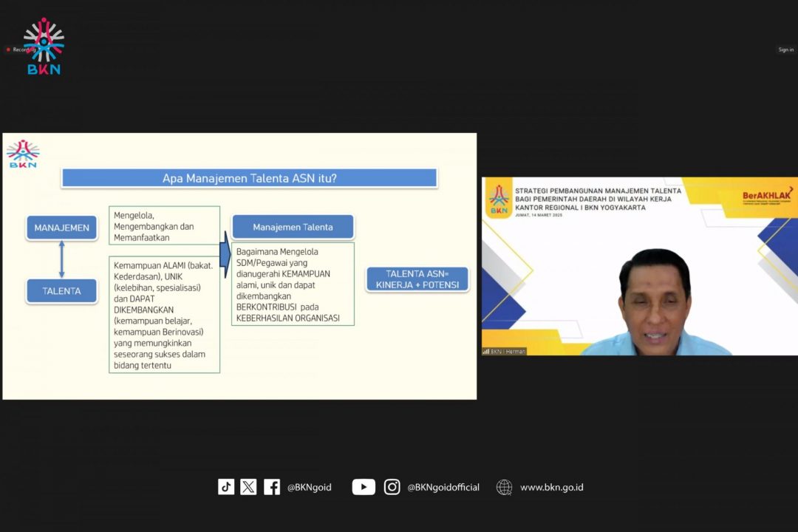Click the @BKNgoid handle text
Screen dimensions: 798x532
(x=309, y=488)
